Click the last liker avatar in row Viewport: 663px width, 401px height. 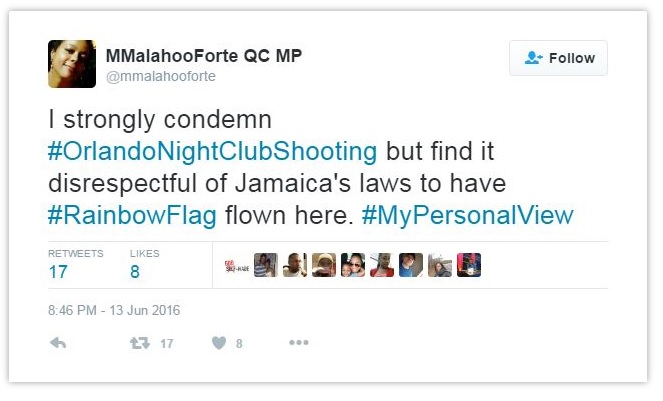[469, 265]
